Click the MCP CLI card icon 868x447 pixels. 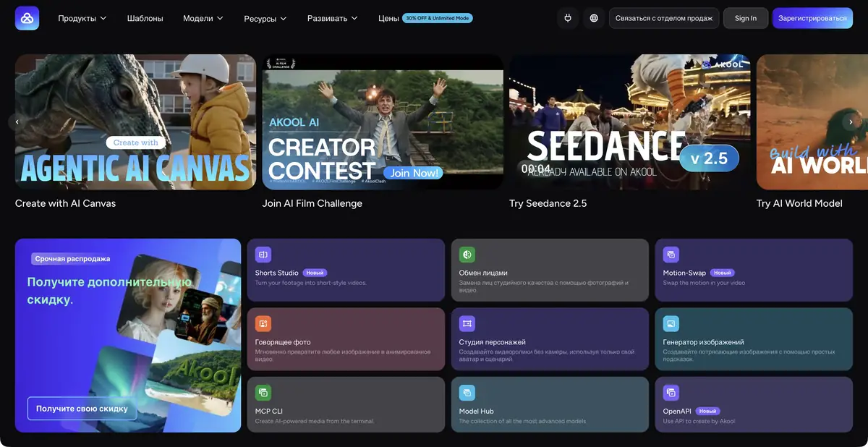(x=263, y=393)
